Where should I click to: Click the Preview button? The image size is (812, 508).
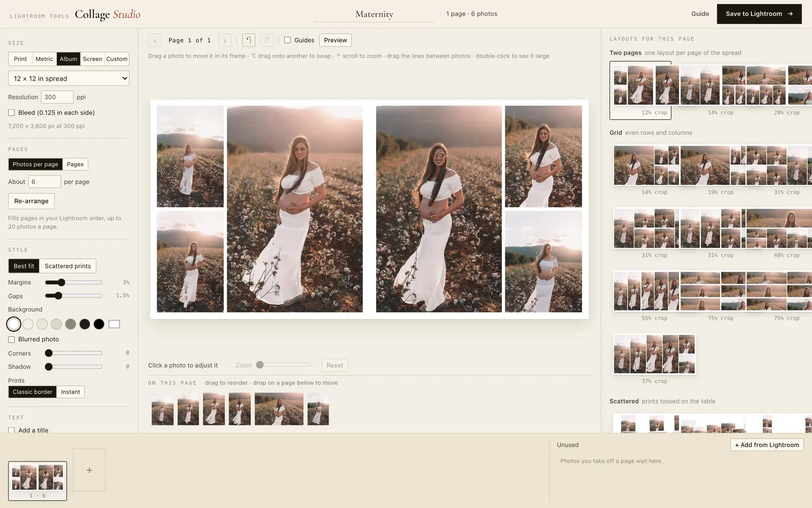pyautogui.click(x=335, y=40)
